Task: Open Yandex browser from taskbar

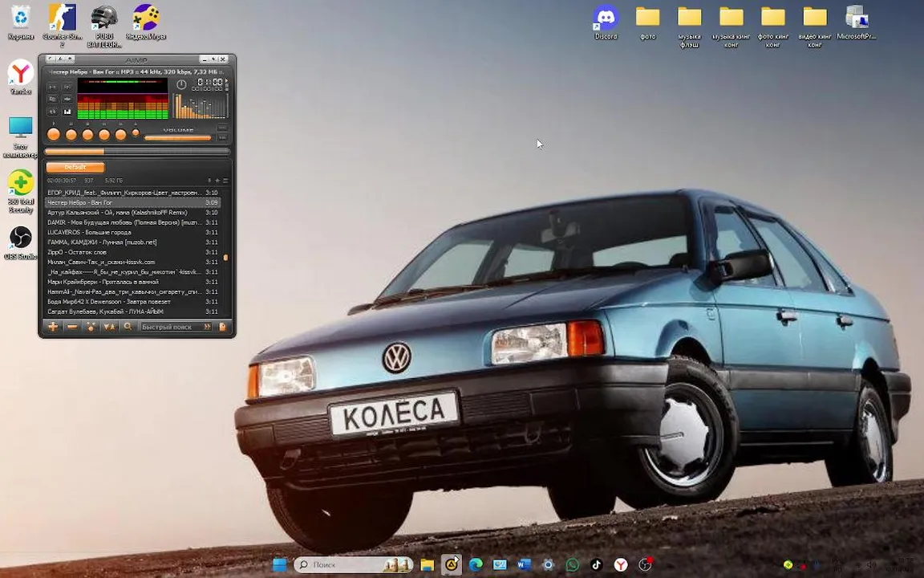Action: [x=621, y=564]
